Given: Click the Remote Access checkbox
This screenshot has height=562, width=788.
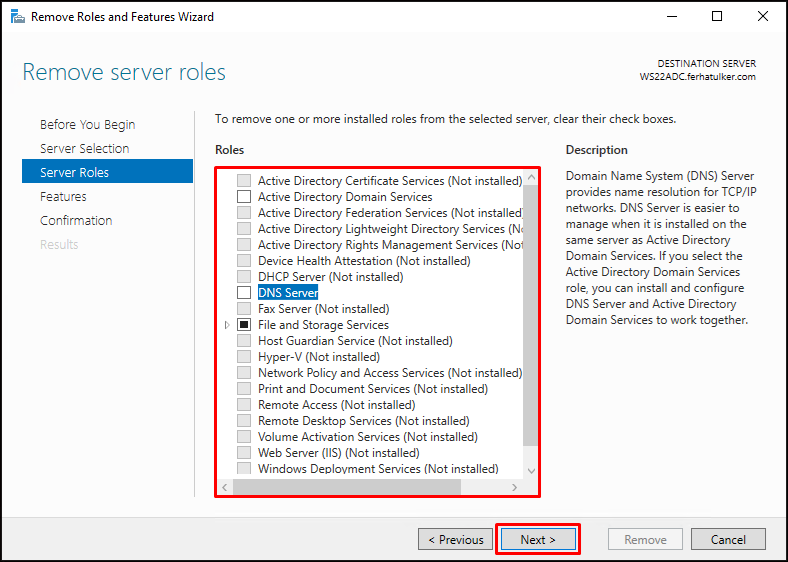Looking at the screenshot, I should [x=244, y=405].
